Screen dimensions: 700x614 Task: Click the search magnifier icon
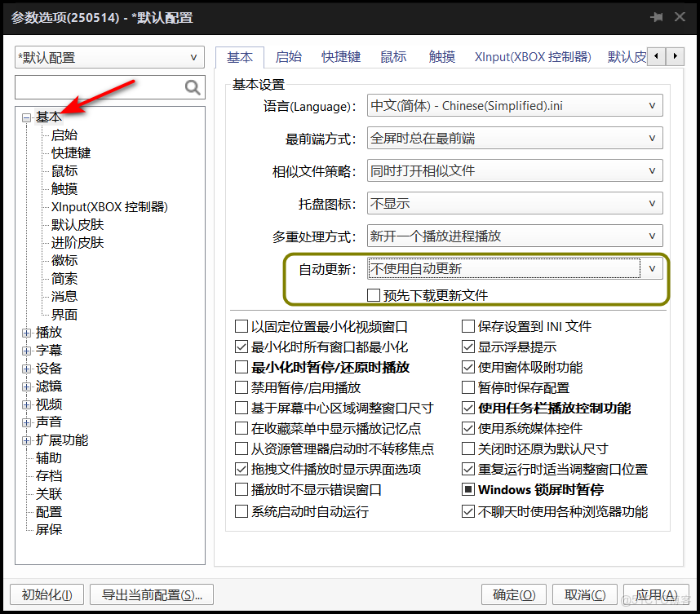point(192,86)
